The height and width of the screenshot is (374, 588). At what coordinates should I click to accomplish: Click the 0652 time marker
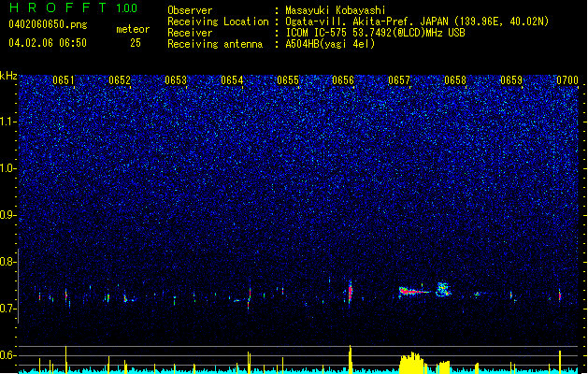click(x=120, y=80)
